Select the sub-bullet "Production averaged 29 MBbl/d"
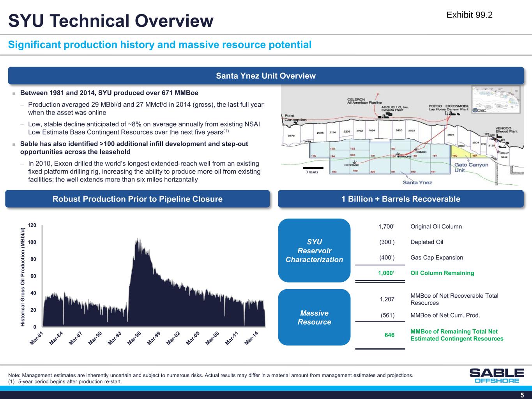The image size is (532, 399). [146, 109]
